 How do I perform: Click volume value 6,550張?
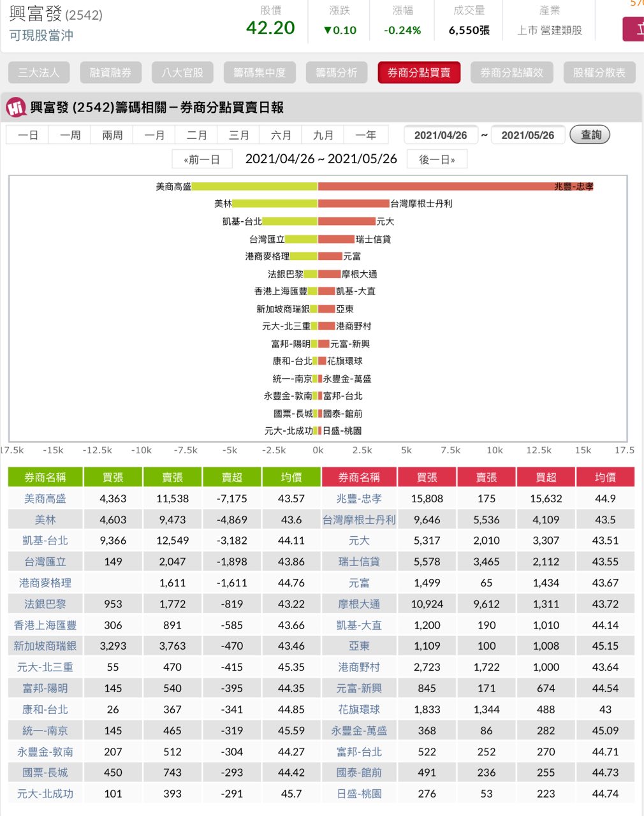point(469,30)
